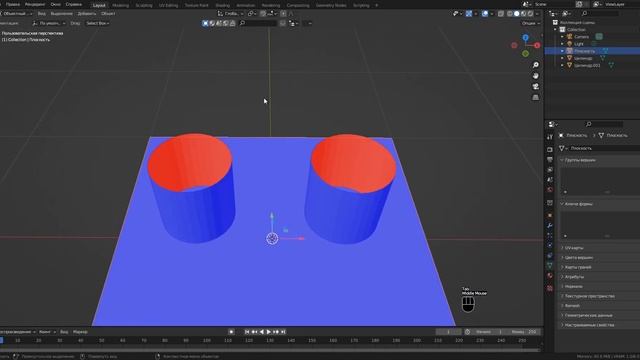Click the pan hand icon in viewport

536,76
